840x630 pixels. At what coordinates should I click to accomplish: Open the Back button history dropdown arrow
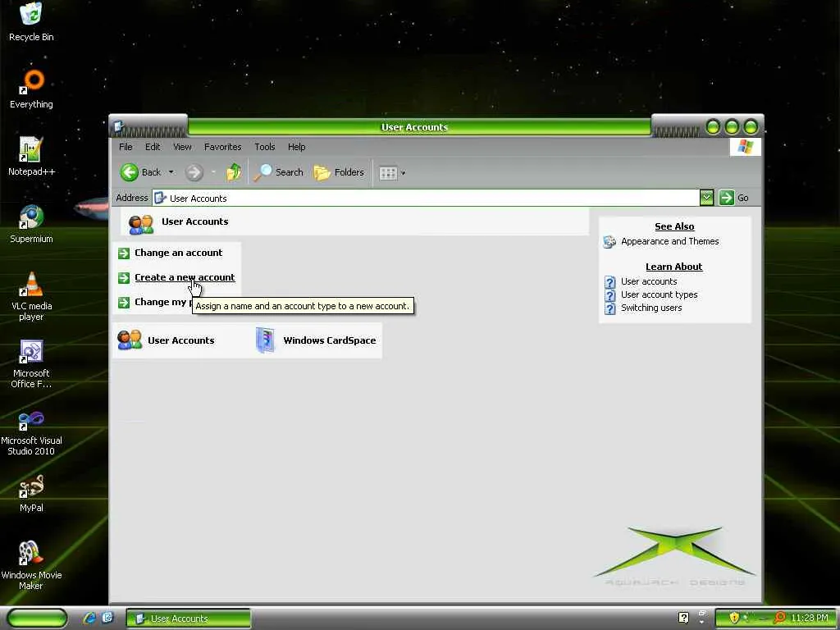click(171, 172)
